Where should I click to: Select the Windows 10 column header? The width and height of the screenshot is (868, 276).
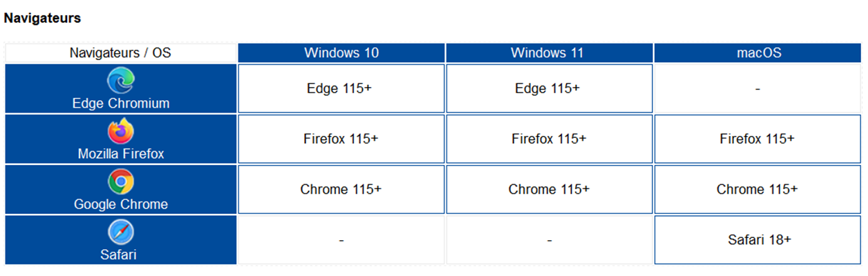(x=341, y=52)
